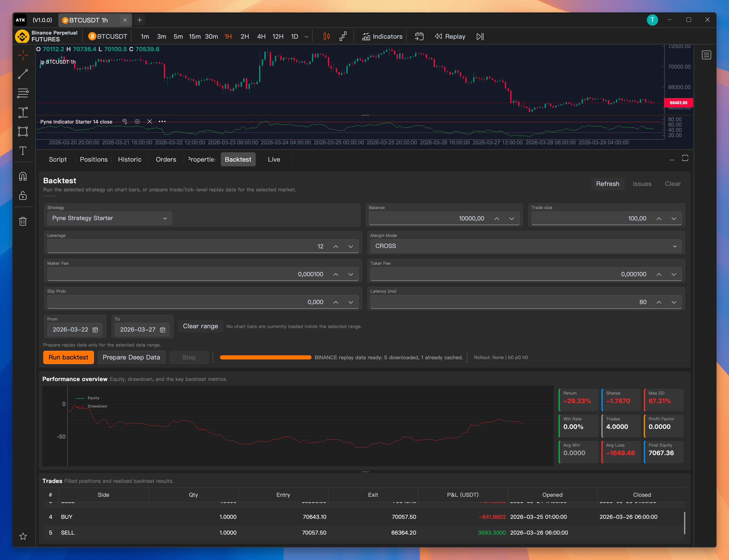Toggle the drawings lock icon
This screenshot has width=729, height=560.
pyautogui.click(x=23, y=196)
